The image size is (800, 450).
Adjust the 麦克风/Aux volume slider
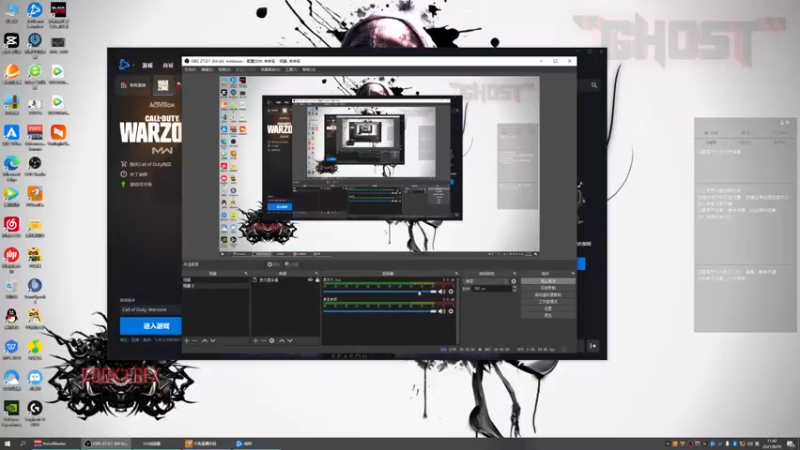[380, 292]
